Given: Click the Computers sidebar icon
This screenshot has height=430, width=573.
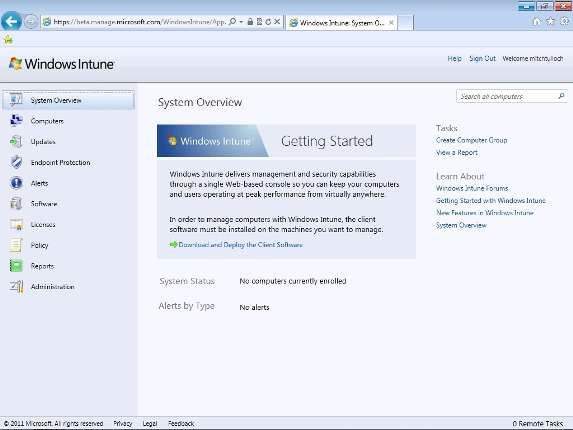Looking at the screenshot, I should (16, 121).
